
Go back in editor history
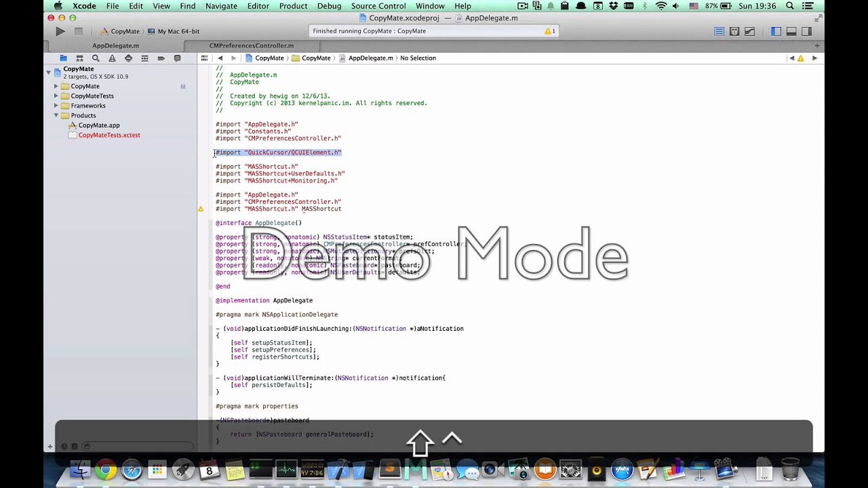[220, 58]
